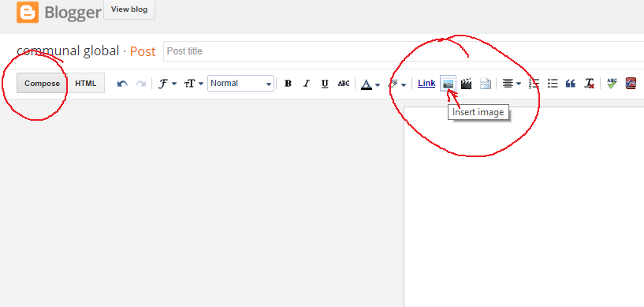
Task: Click the communal global blog name
Action: (68, 51)
